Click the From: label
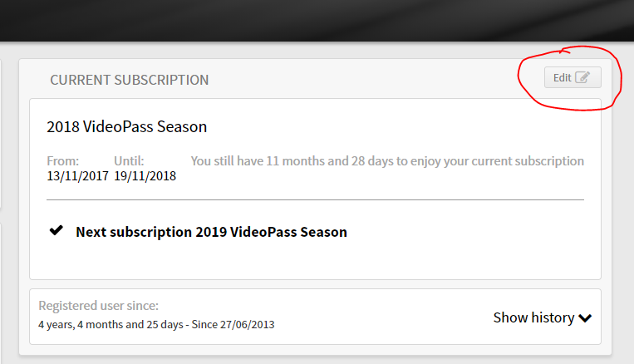The height and width of the screenshot is (364, 634). point(62,161)
